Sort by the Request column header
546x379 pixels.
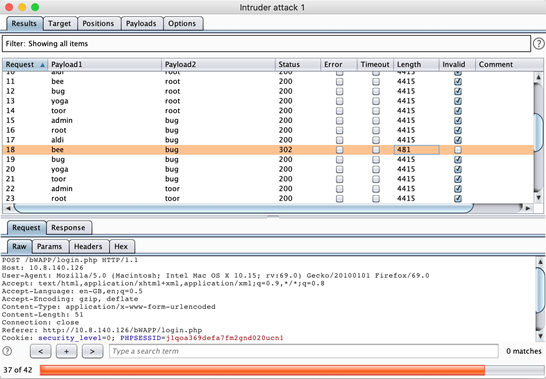(25, 64)
